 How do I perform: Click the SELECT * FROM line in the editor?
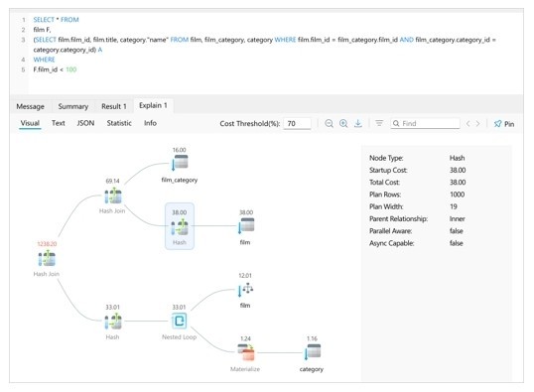[57, 20]
